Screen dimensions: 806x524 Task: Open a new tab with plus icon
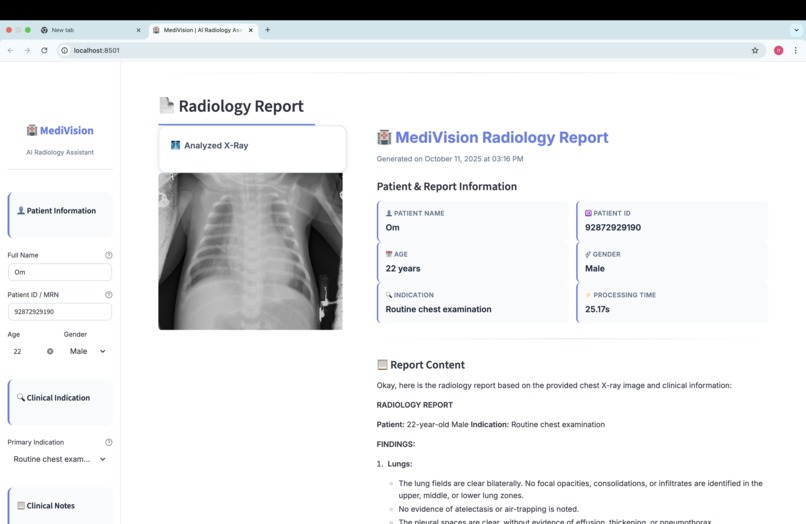[267, 30]
